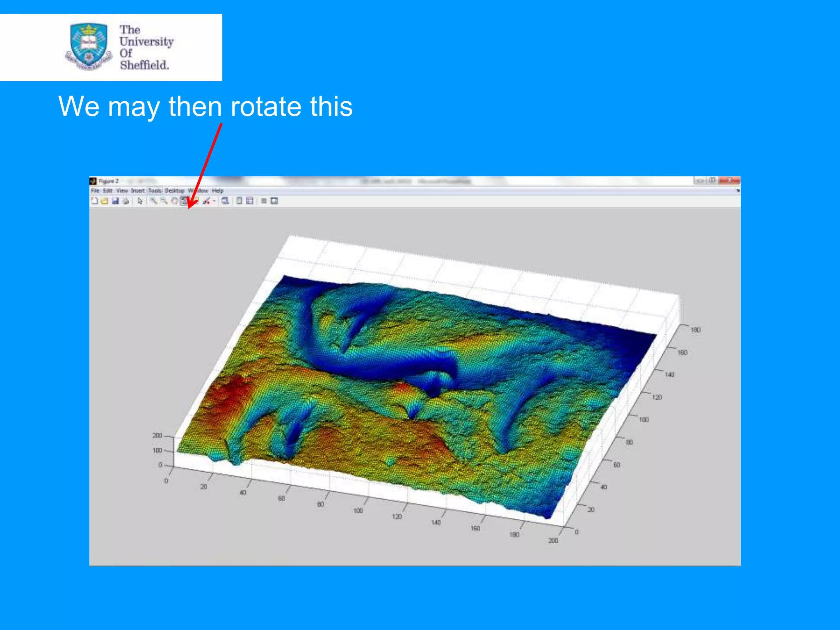Toggle the Rotate 3D tool
This screenshot has width=840, height=630.
tap(184, 201)
